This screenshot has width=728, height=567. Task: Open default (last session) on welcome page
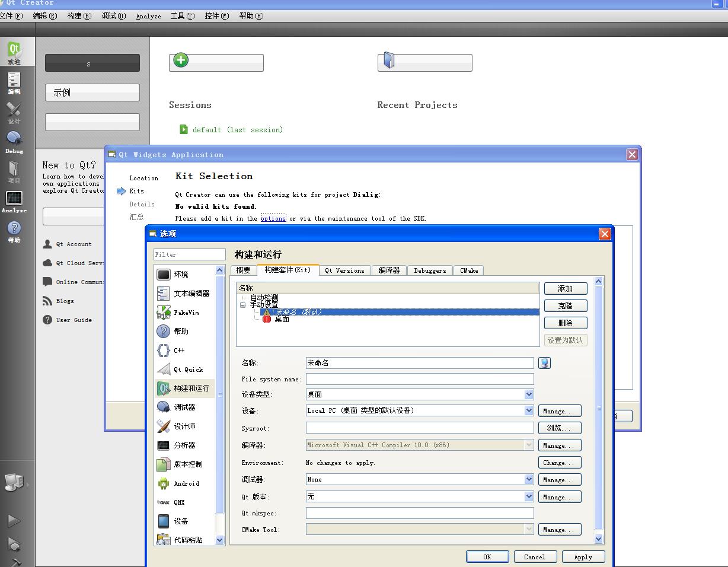pos(237,129)
